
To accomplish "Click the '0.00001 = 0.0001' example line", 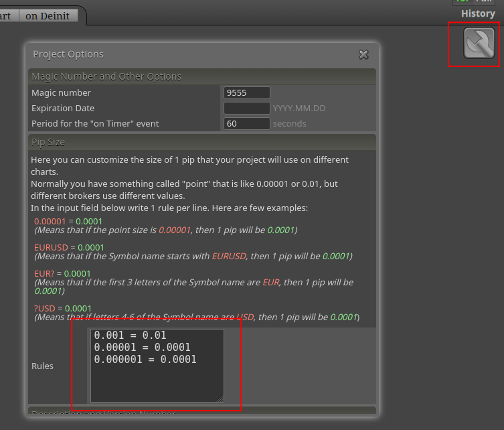I will click(68, 221).
